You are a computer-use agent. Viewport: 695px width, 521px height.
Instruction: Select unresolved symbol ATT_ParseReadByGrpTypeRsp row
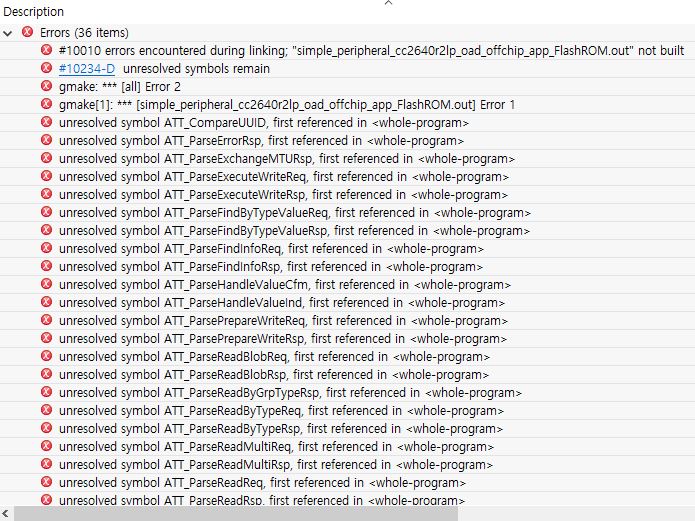coord(290,393)
